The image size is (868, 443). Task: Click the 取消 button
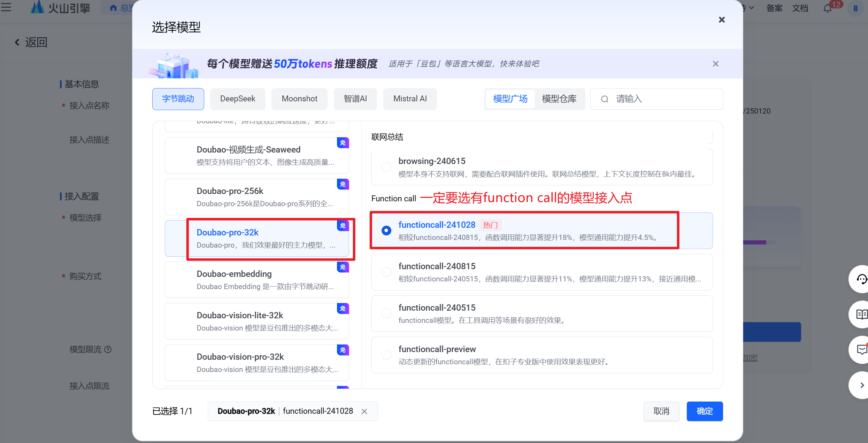[x=661, y=411]
